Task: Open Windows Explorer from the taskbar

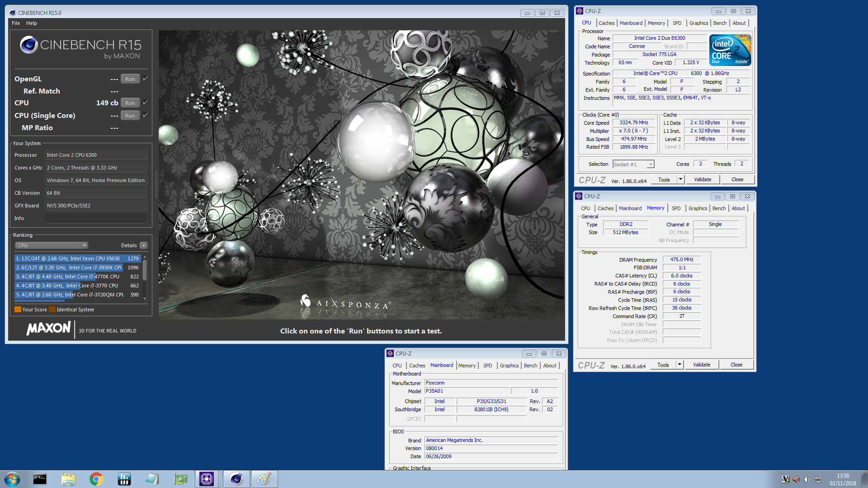Action: point(68,479)
